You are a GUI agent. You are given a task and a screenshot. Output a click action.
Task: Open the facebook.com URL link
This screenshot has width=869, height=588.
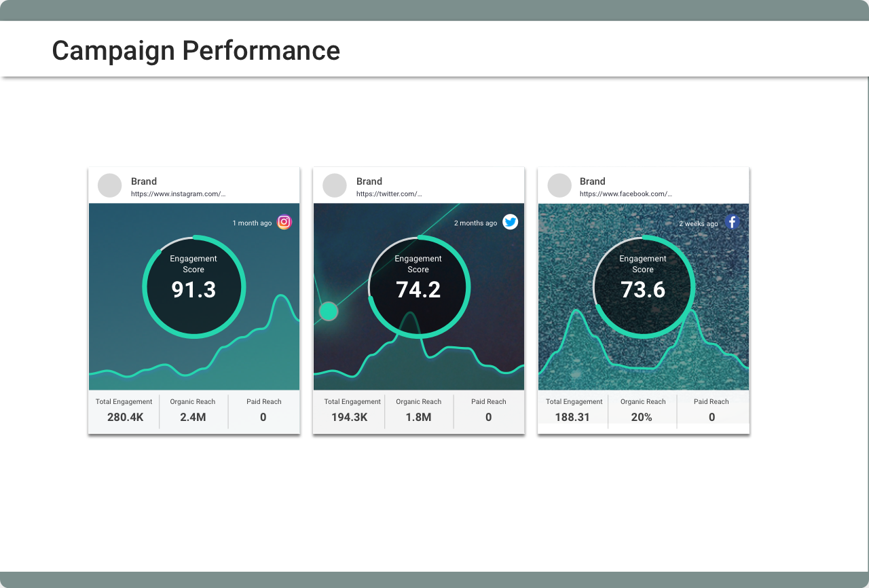(625, 194)
